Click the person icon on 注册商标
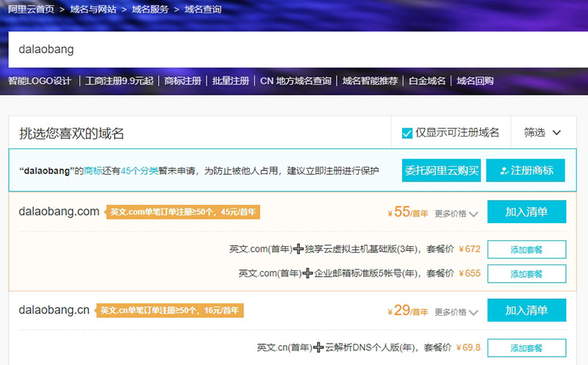588x365 pixels. pos(504,171)
